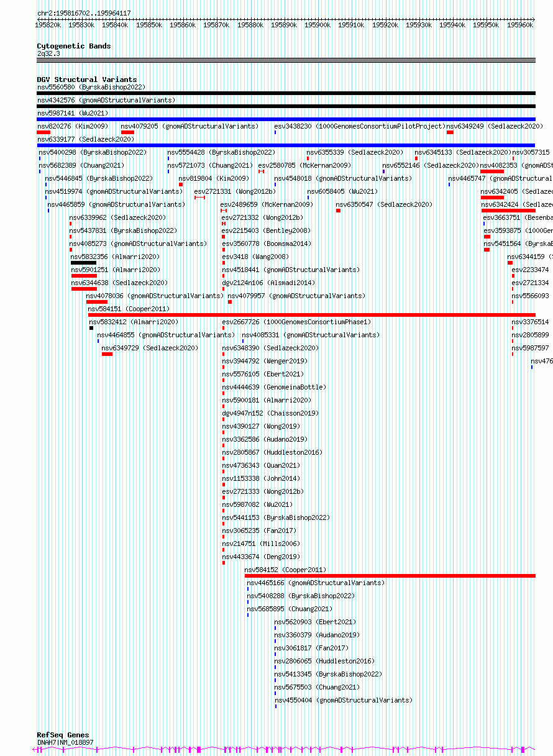Open nsv6058405 (Wu2021) variant
Screen dimensions: 553x756
point(342,191)
